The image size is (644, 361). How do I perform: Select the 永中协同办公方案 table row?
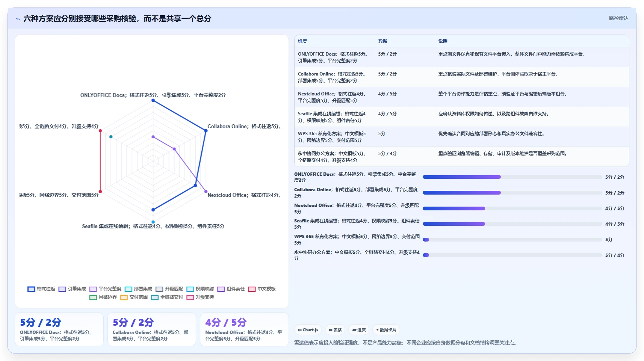(461, 157)
